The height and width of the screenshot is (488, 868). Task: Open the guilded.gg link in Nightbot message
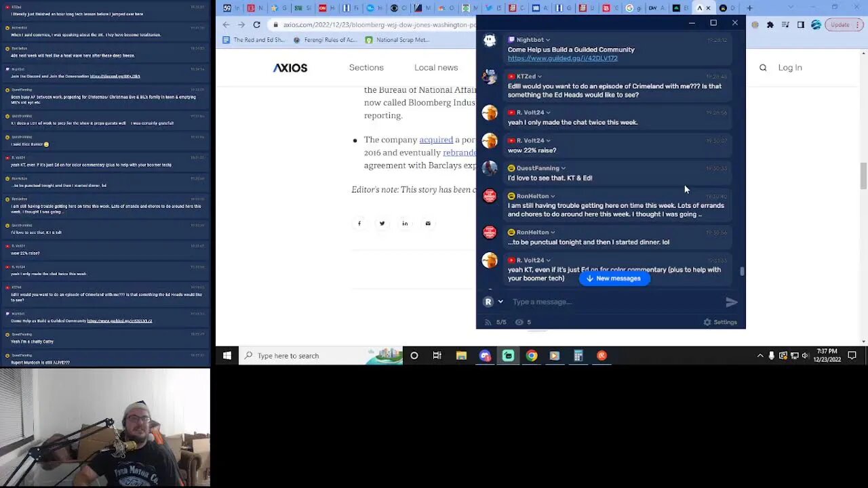(x=563, y=58)
